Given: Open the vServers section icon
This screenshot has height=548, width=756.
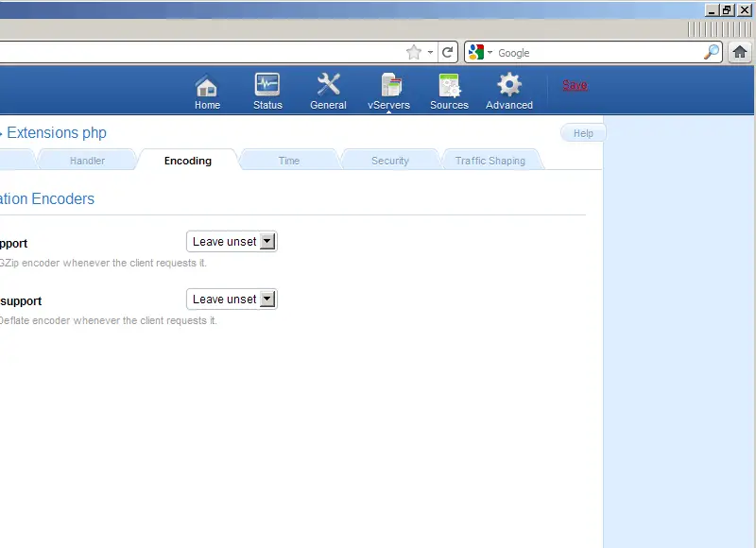Looking at the screenshot, I should [389, 86].
